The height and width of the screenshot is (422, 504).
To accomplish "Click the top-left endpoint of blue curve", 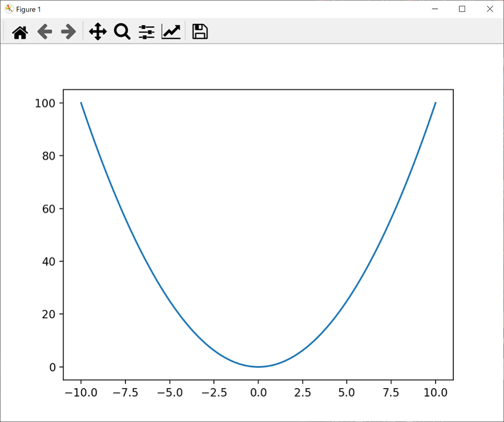I will 81,103.
